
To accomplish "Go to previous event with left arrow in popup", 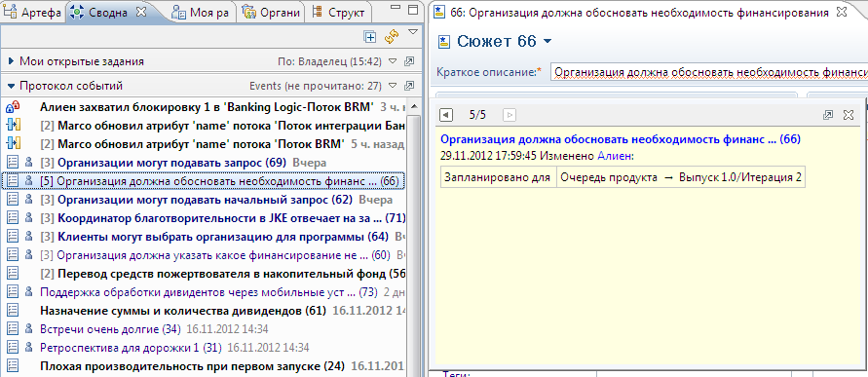I will click(x=446, y=115).
